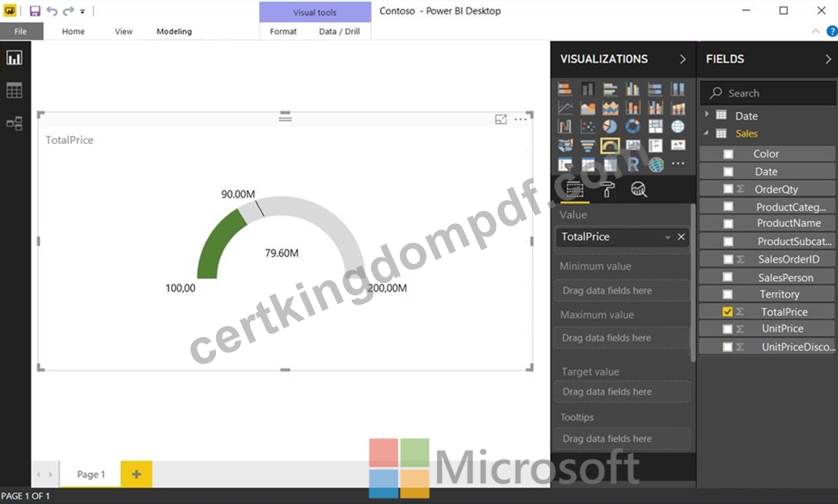
Task: Click the Save icon in title bar
Action: click(x=35, y=11)
